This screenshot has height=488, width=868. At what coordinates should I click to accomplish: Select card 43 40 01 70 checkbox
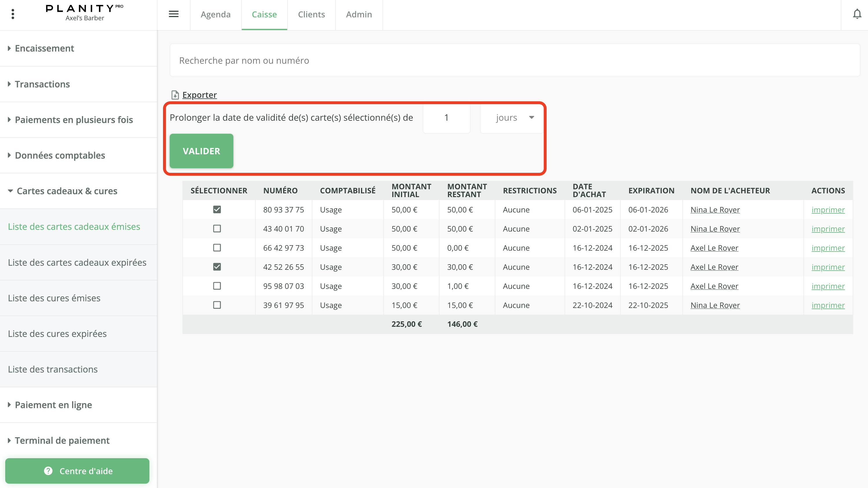point(217,229)
